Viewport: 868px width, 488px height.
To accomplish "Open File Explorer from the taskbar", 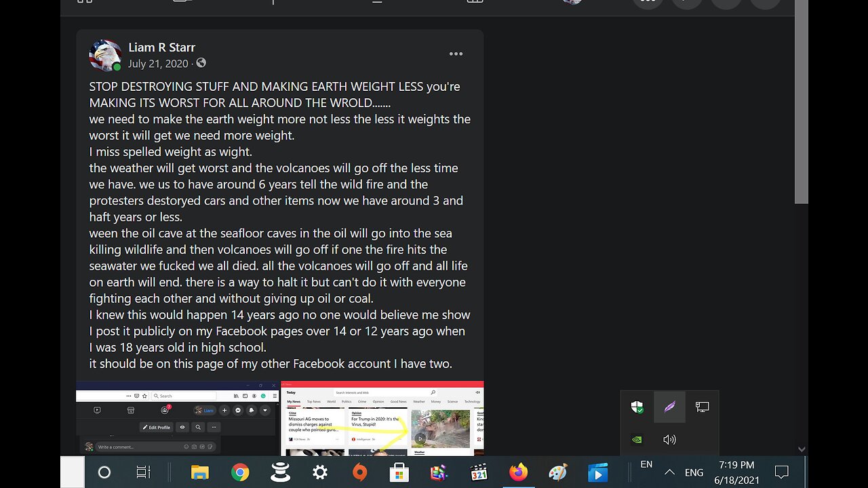I will 199,472.
